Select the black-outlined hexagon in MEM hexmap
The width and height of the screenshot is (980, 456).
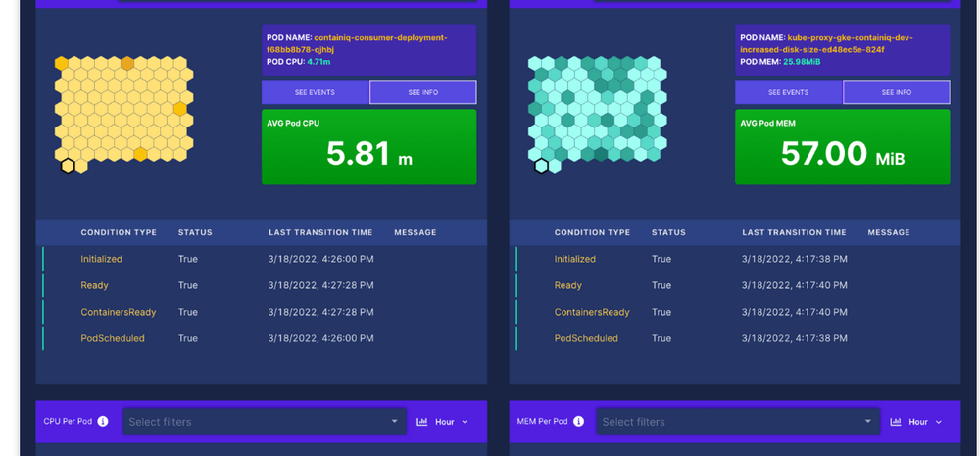(541, 166)
